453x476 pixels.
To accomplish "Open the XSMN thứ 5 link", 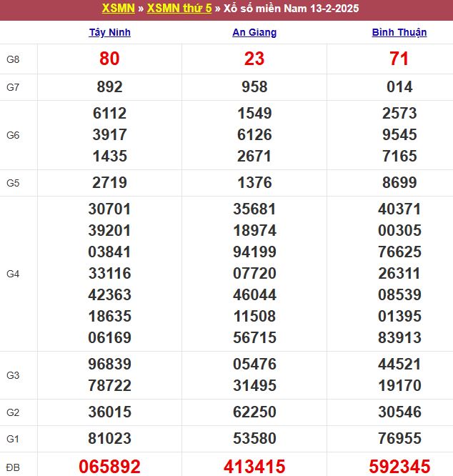I will [x=179, y=8].
